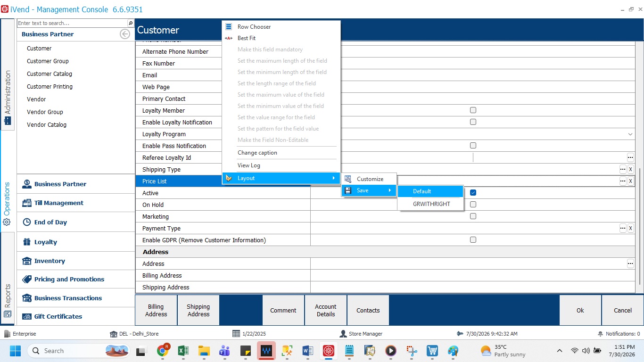Open the Windows Start menu
The width and height of the screenshot is (644, 362).
[x=15, y=351]
